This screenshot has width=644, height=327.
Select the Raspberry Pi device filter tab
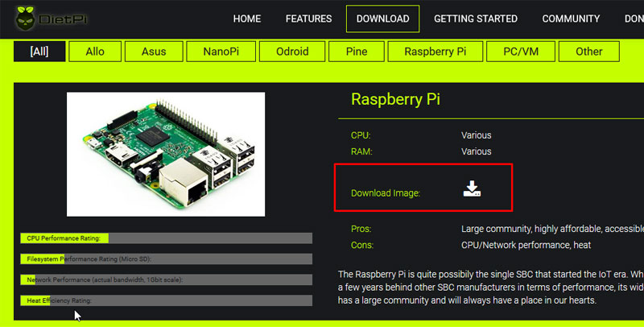(x=436, y=52)
